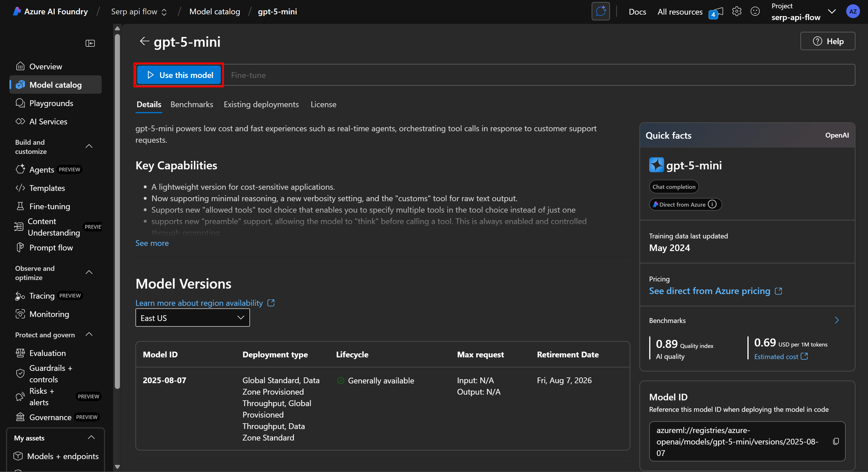The image size is (868, 472).
Task: Open the East US region dropdown
Action: (x=192, y=318)
